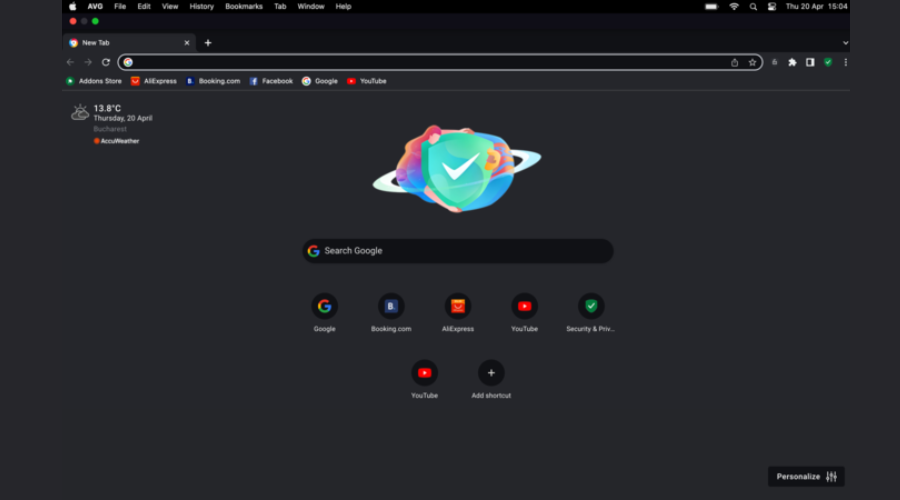Open the Apple menu
900x500 pixels.
pyautogui.click(x=72, y=6)
